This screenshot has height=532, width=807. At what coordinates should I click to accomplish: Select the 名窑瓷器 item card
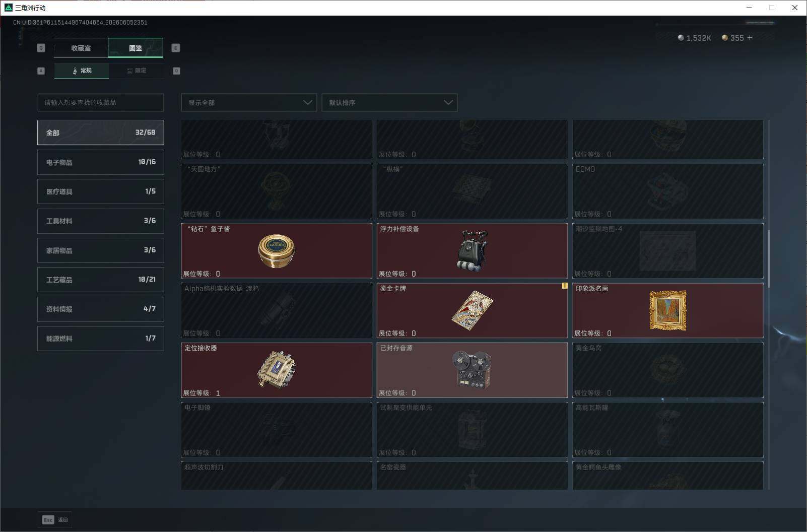click(x=472, y=476)
